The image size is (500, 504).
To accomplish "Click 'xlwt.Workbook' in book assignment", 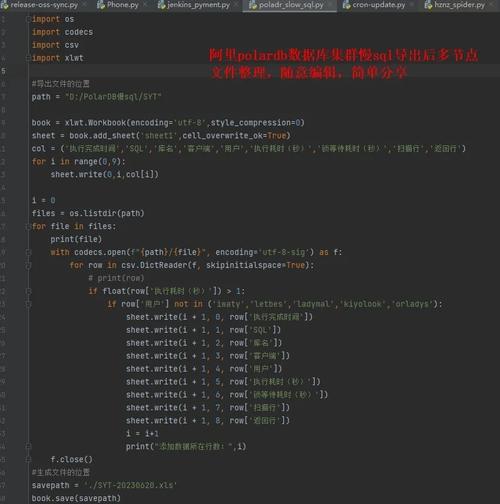I will [x=96, y=123].
